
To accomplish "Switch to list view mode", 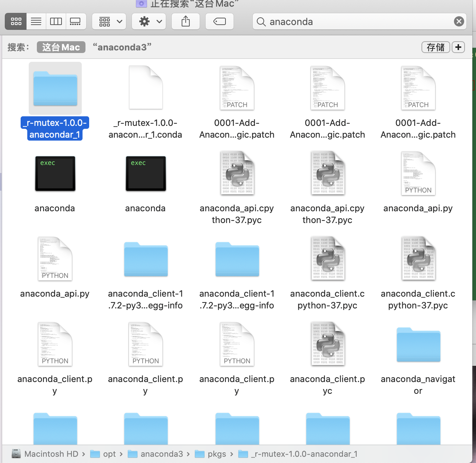I will coord(36,21).
